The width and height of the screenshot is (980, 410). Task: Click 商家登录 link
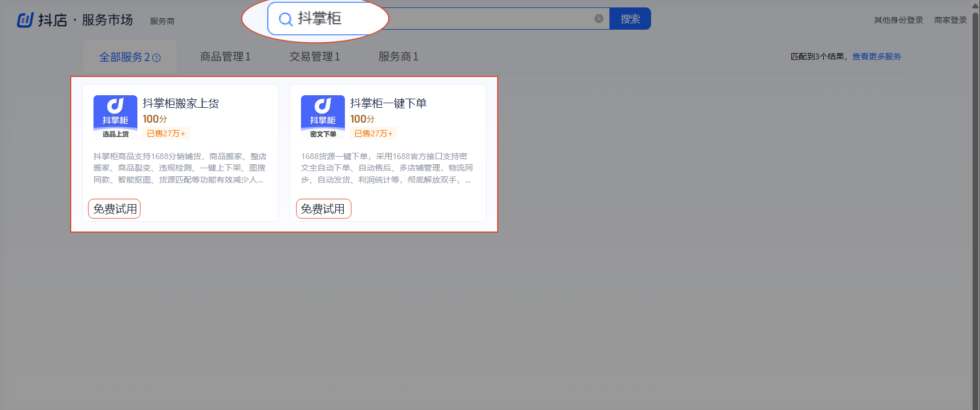[x=950, y=20]
